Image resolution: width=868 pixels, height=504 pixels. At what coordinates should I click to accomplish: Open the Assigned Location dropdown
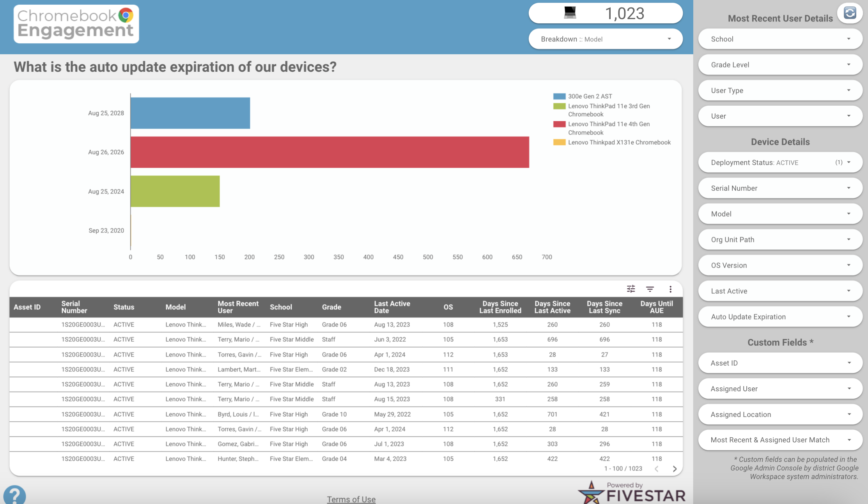pyautogui.click(x=780, y=414)
